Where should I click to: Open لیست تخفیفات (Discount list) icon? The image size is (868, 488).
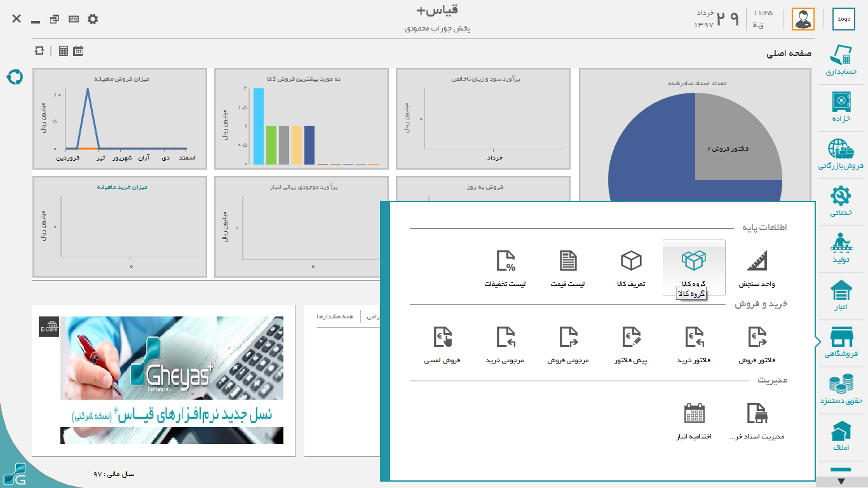(x=505, y=268)
